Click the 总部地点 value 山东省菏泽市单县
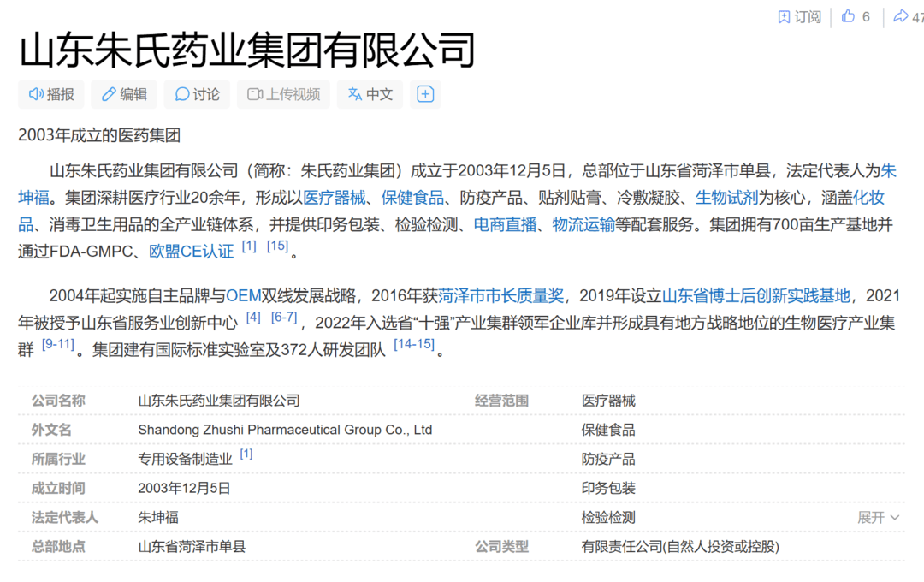924x582 pixels. [x=192, y=547]
